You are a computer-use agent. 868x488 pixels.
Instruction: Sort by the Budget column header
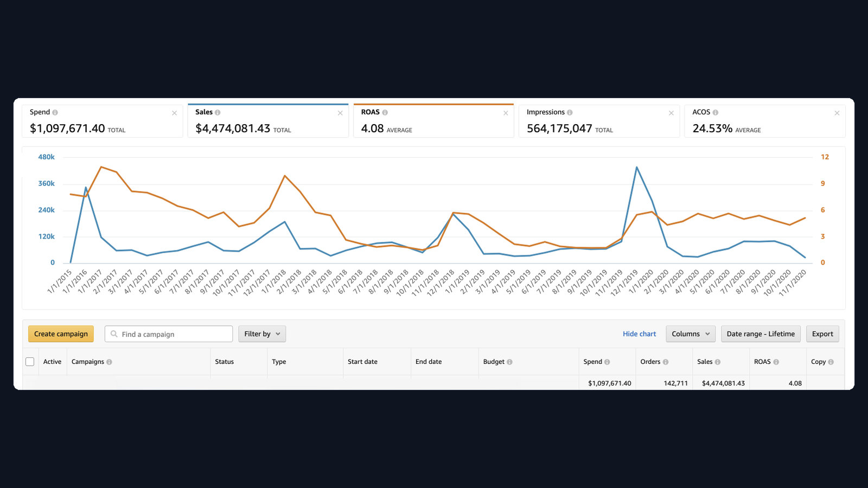[494, 362]
